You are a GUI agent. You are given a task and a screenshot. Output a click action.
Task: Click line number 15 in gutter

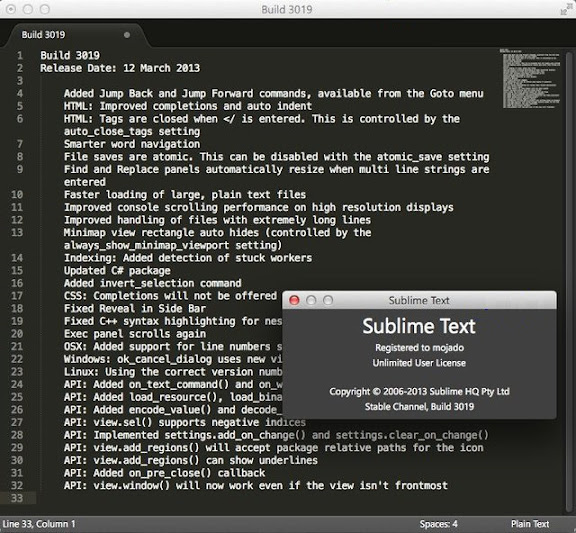[x=17, y=271]
